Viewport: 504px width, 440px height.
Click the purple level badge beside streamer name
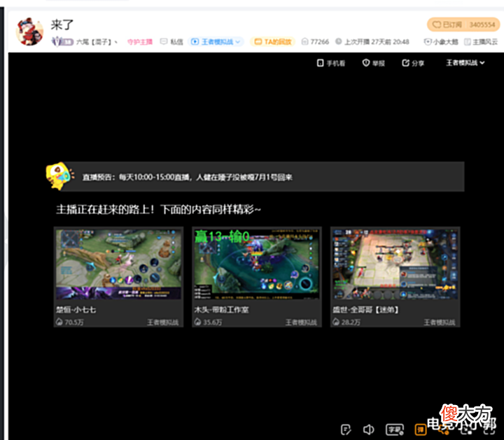coord(63,42)
